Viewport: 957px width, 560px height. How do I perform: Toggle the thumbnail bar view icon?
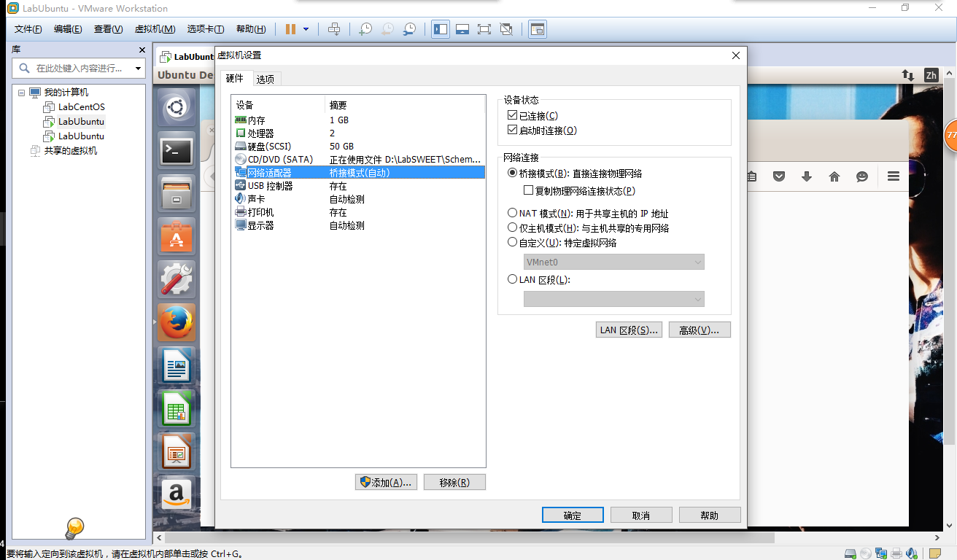(x=462, y=29)
